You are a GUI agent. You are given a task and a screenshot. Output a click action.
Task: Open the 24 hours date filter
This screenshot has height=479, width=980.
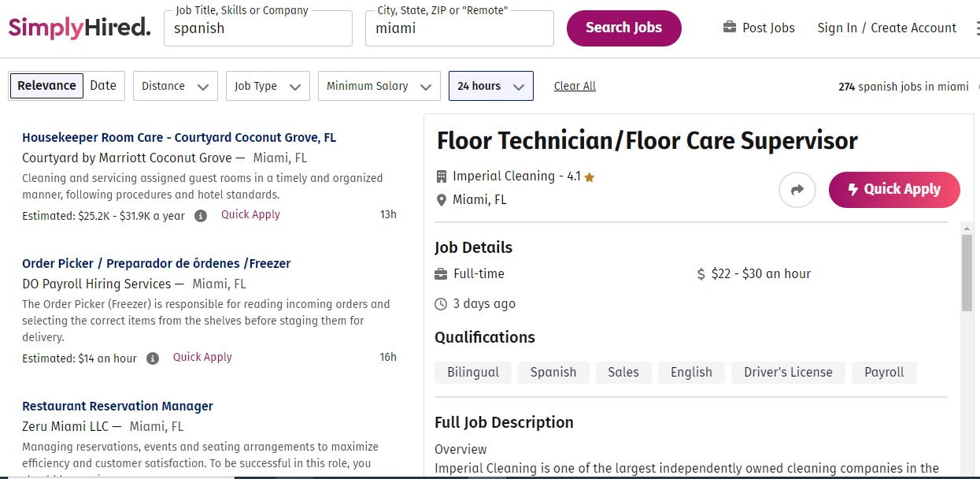click(490, 87)
